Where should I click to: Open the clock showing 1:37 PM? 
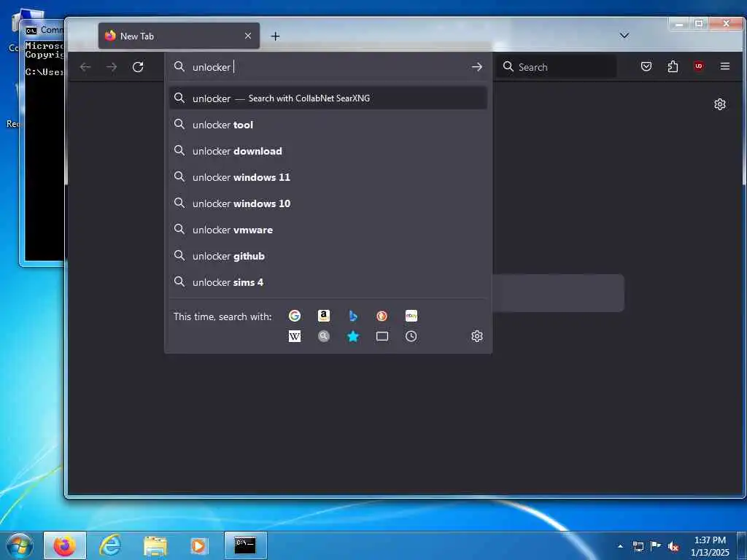point(710,546)
